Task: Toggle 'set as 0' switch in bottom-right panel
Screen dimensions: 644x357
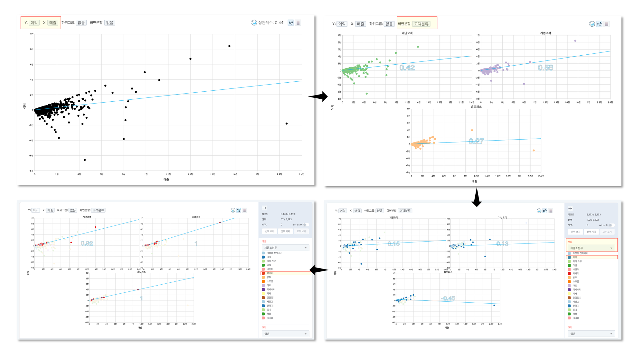Action: pyautogui.click(x=611, y=225)
